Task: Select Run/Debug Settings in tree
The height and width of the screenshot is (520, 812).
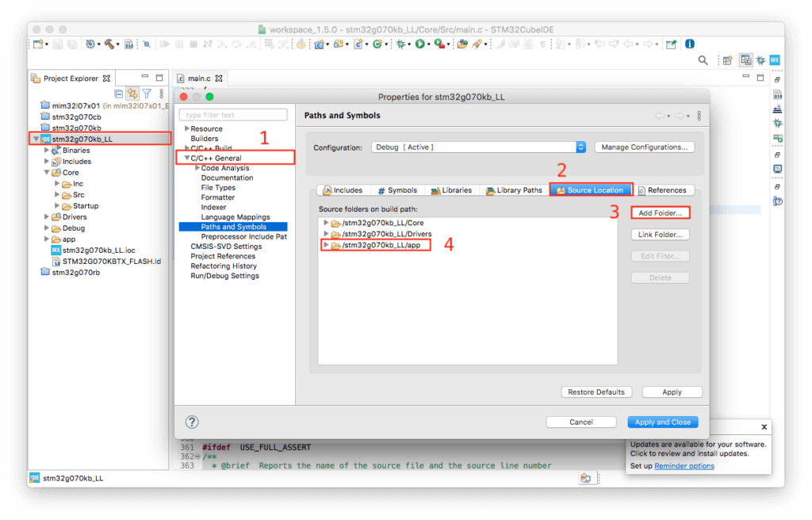Action: tap(224, 276)
